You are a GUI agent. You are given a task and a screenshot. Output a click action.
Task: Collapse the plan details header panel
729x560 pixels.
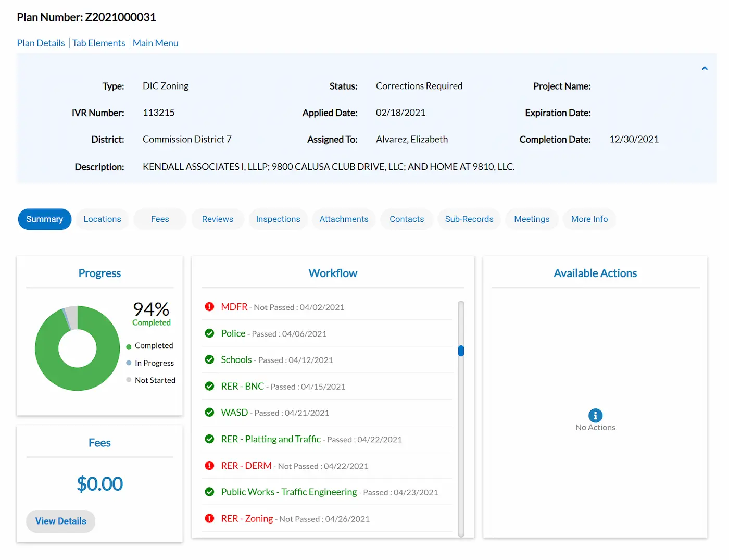[705, 68]
